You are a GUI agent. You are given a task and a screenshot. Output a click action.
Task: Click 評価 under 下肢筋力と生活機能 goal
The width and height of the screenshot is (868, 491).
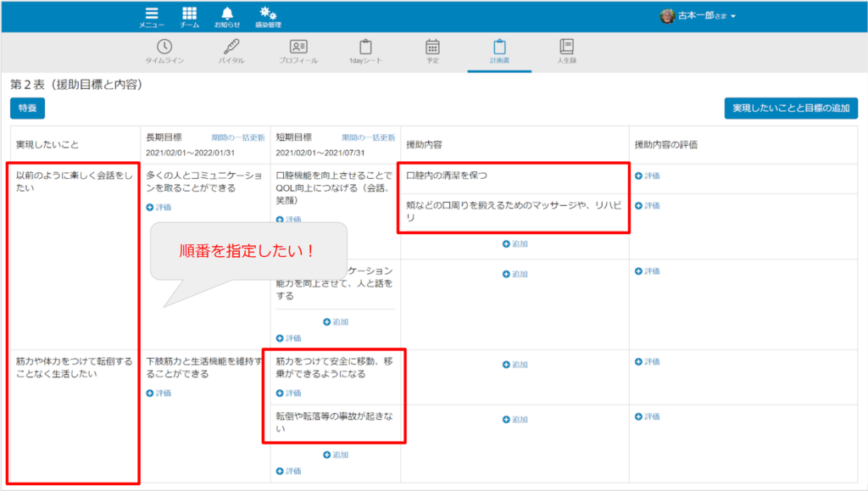(x=159, y=393)
